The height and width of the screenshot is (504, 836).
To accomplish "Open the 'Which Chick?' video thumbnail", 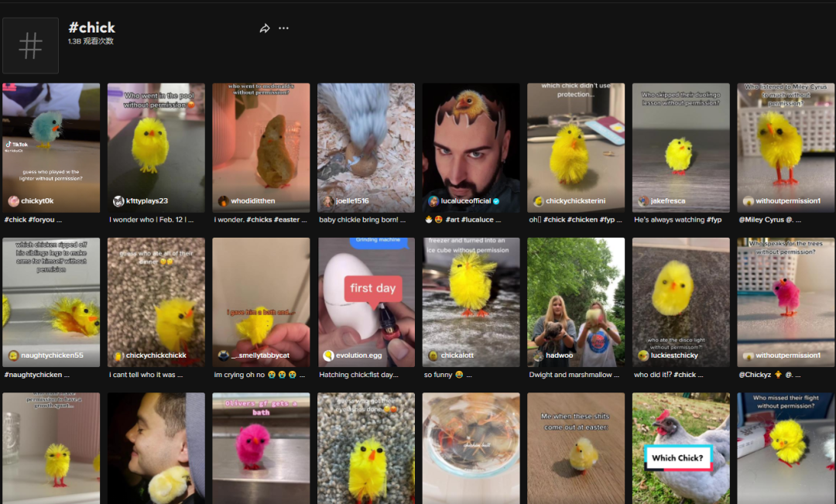I will [x=680, y=448].
